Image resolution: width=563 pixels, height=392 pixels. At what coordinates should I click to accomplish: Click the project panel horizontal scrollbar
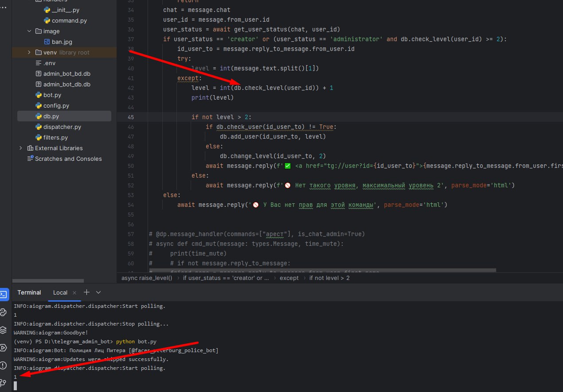pos(48,281)
